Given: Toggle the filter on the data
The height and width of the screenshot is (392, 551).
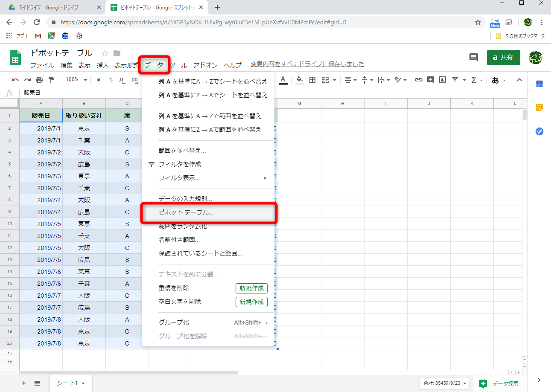Looking at the screenshot, I should tap(456, 80).
